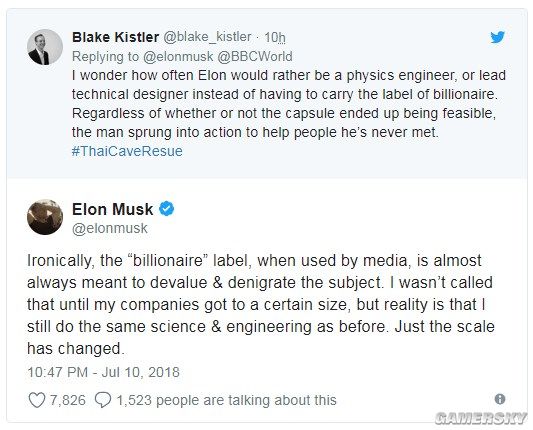Open the #ThaiCaveResue hashtag

[127, 151]
